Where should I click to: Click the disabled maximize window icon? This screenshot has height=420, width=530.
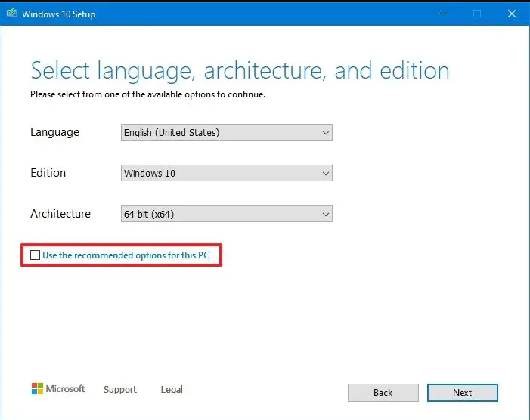(477, 14)
